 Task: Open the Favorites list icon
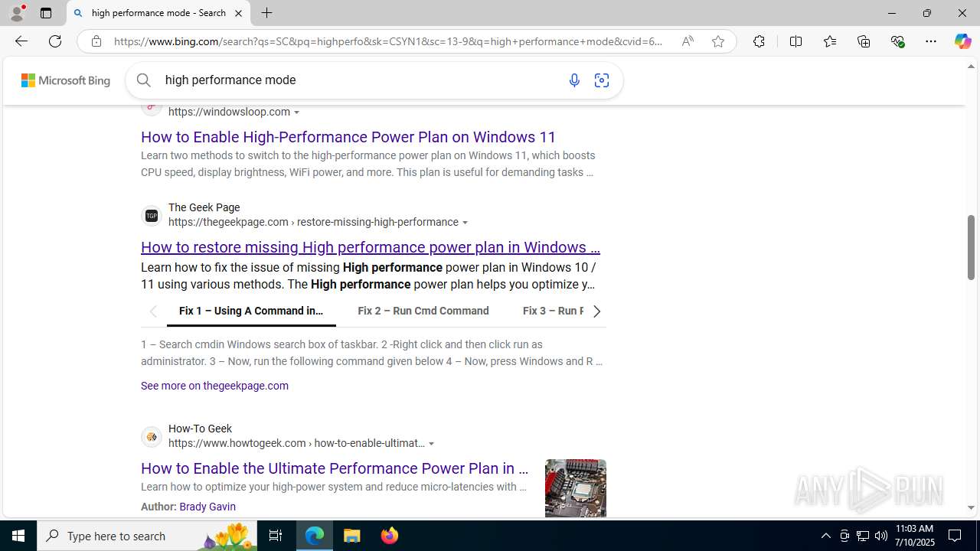point(829,41)
